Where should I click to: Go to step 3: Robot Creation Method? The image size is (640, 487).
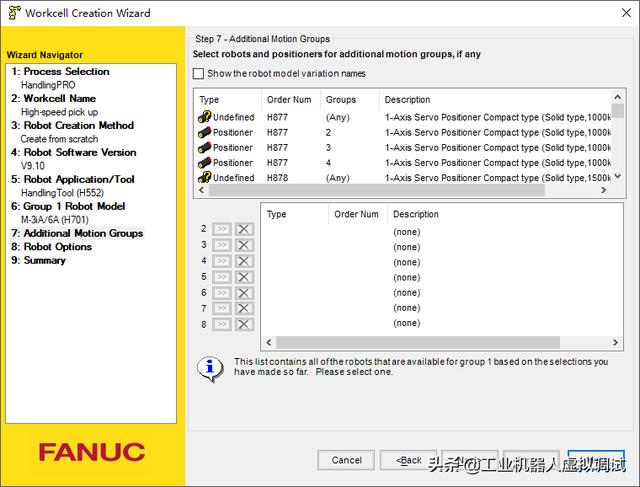pos(73,125)
